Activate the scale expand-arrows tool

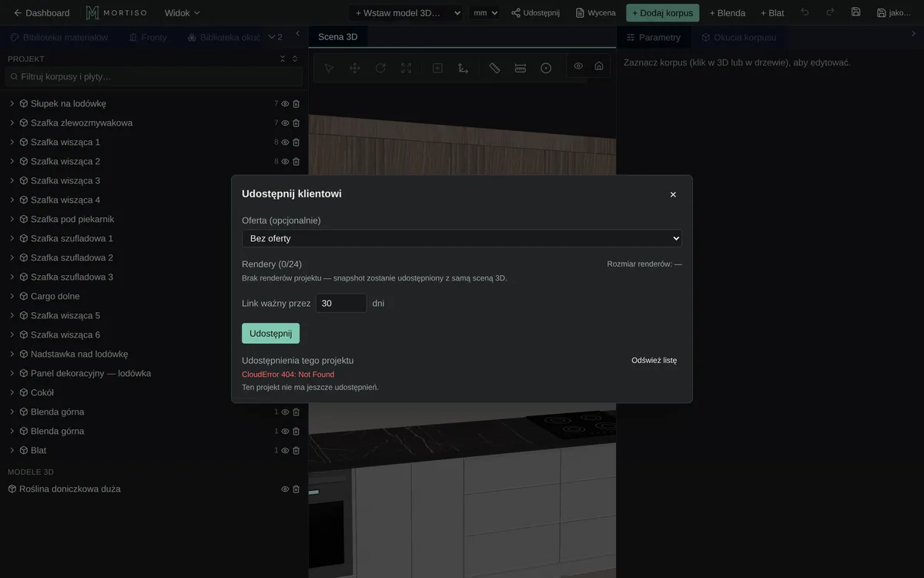(x=406, y=68)
